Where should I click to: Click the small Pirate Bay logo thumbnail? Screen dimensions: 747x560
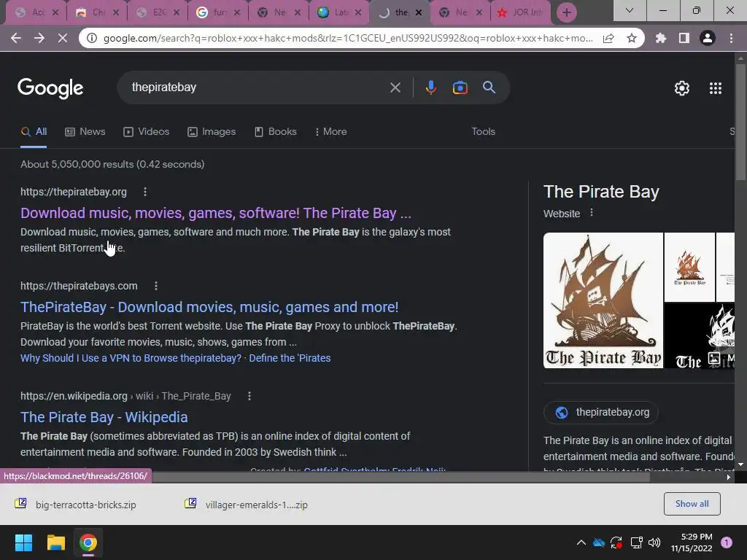click(689, 267)
